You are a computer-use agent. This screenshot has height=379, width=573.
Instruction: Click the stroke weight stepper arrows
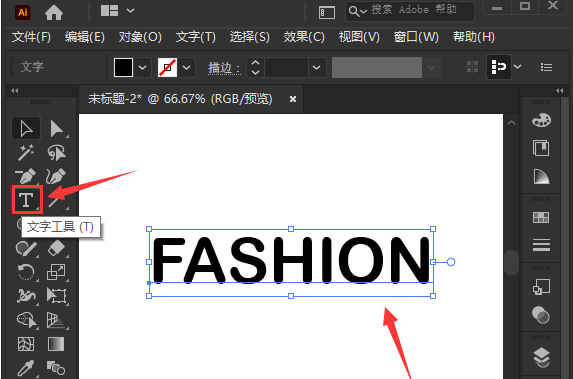(x=255, y=68)
